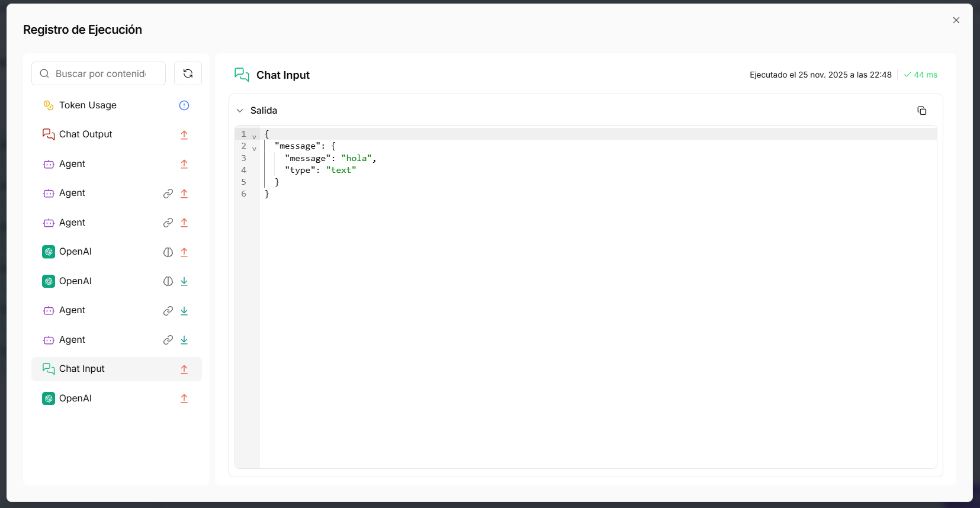This screenshot has height=508, width=980.
Task: Collapse the Salida section
Action: 240,111
